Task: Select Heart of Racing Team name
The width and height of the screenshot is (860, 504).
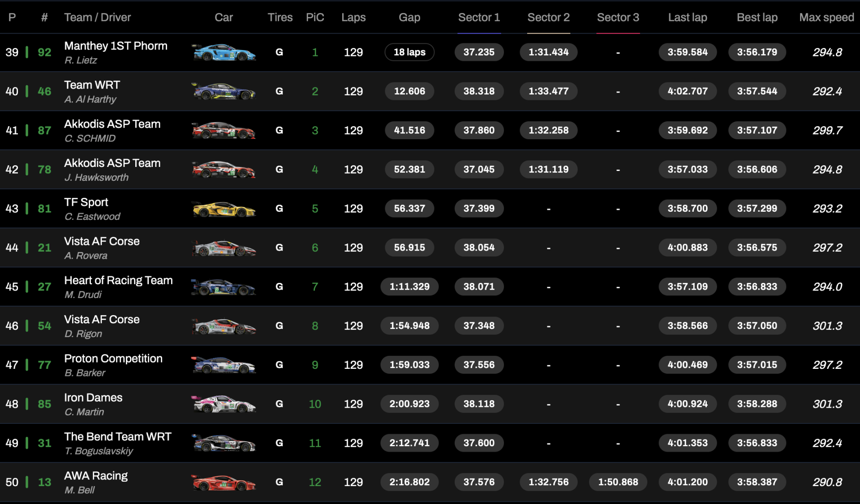Action: [x=118, y=280]
